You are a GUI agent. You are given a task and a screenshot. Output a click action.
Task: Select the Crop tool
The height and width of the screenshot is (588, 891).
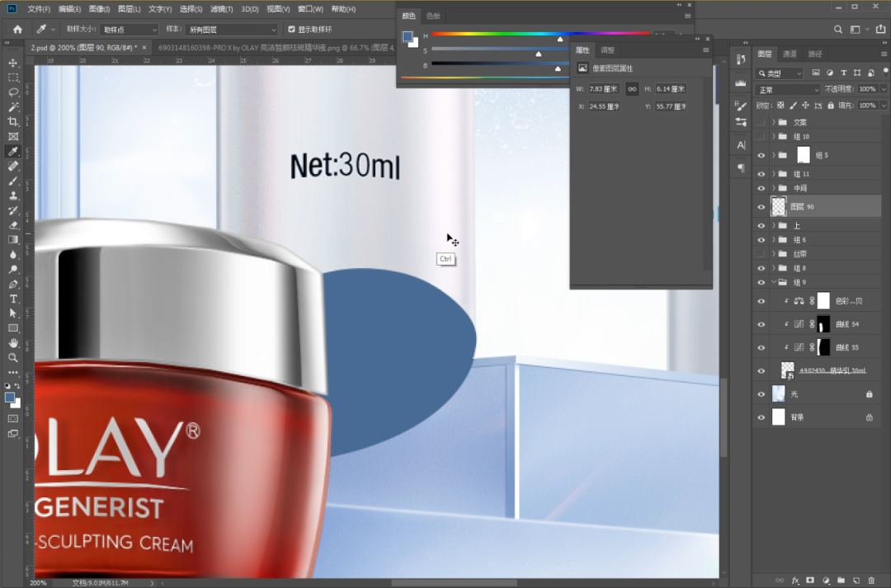click(13, 121)
